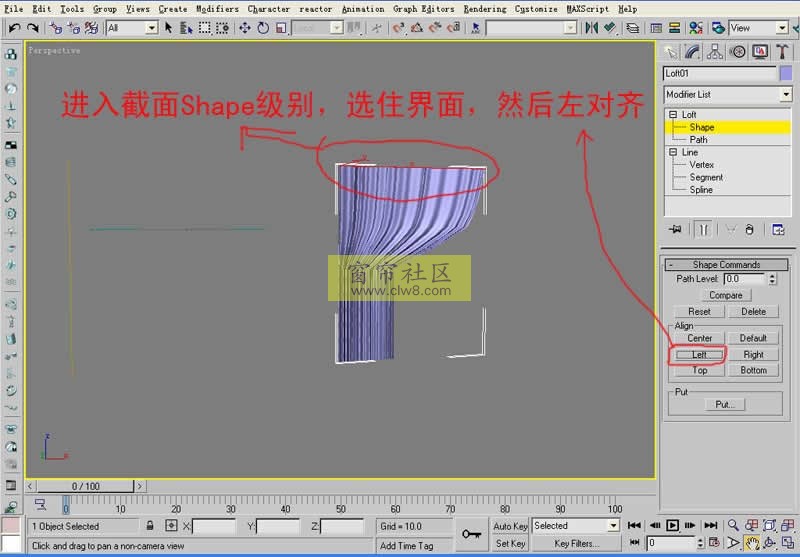800x557 pixels.
Task: Click the Remove modifier trash icon
Action: [x=749, y=230]
